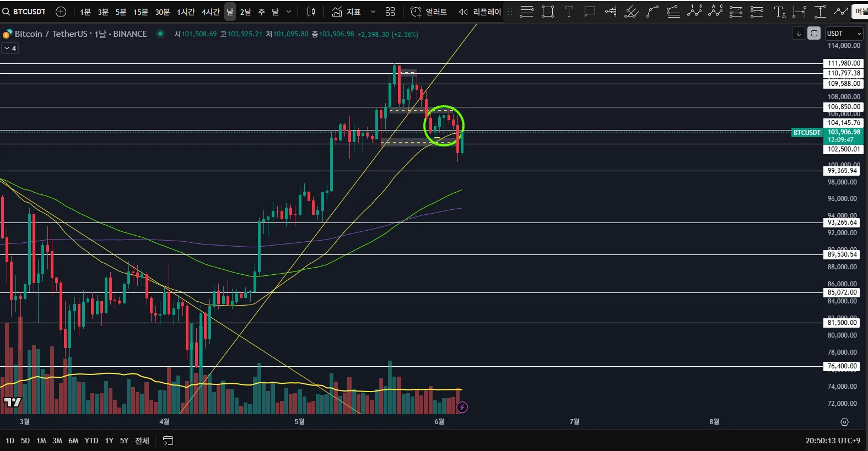Select the parallel channel tool
868x451 pixels.
tap(632, 12)
